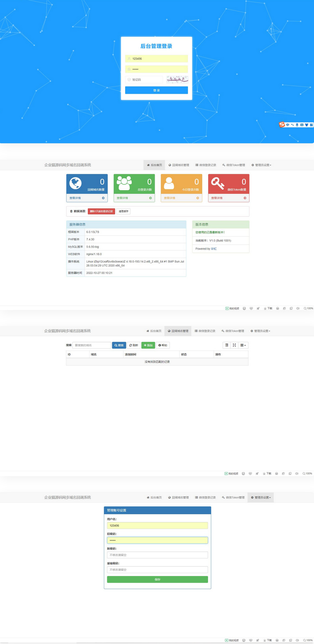The height and width of the screenshot is (644, 314).
Task: Toggle fullscreen mode for the domain table
Action: pyautogui.click(x=234, y=345)
